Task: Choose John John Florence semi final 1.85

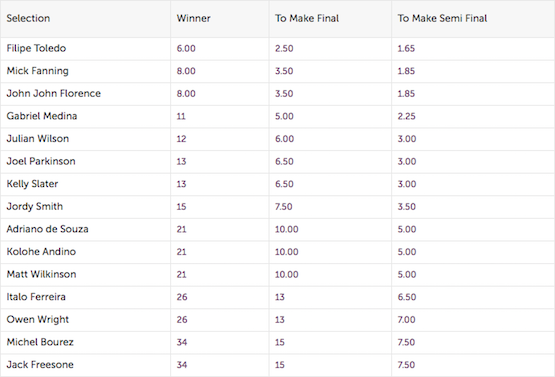Action: [x=406, y=94]
